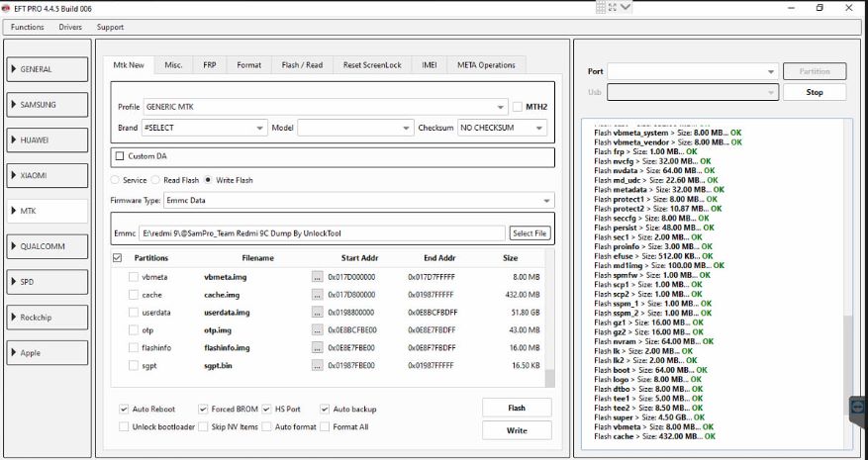Image resolution: width=868 pixels, height=460 pixels.
Task: Click the expand arrows icon in top overlay bar
Action: [613, 7]
